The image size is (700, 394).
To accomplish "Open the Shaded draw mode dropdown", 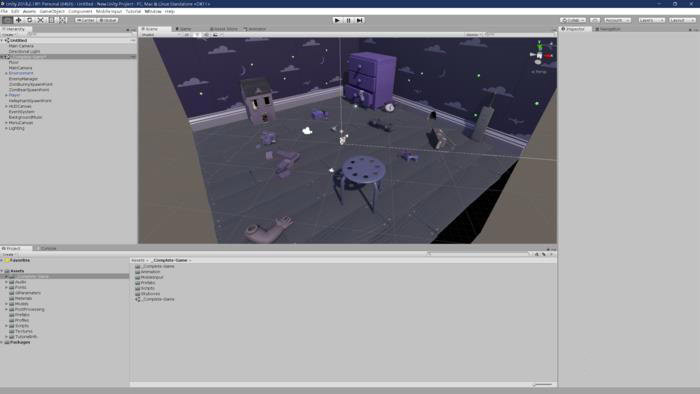I will pyautogui.click(x=161, y=34).
